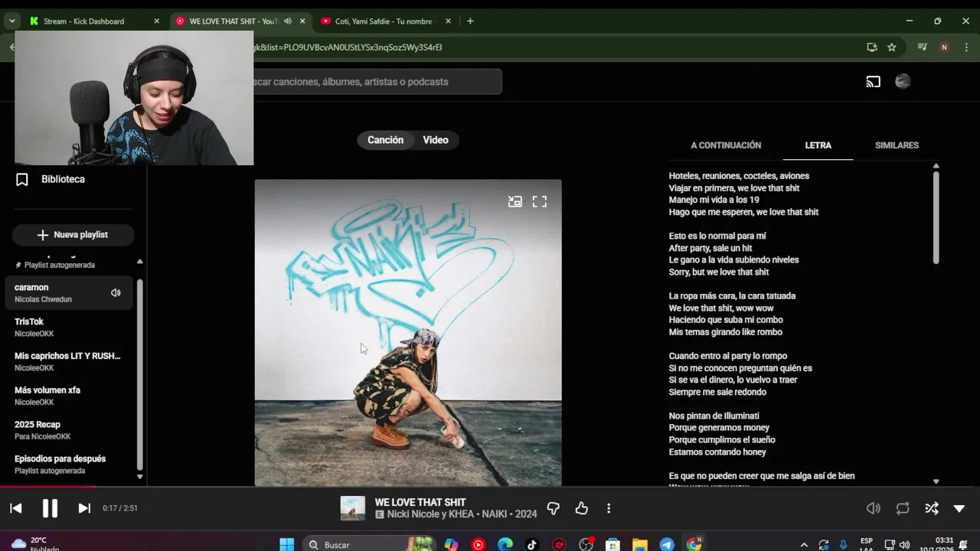Open miniplayer from album art icon
The width and height of the screenshot is (980, 551).
(515, 202)
